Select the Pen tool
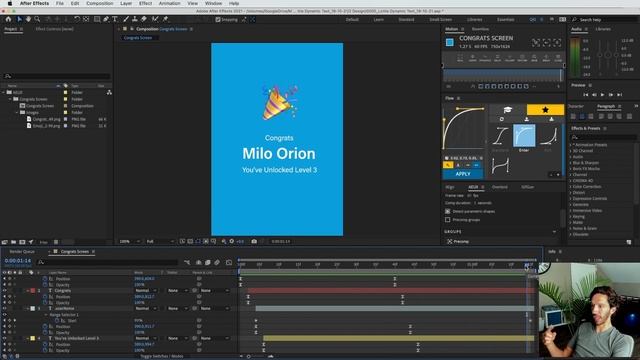 (106, 19)
